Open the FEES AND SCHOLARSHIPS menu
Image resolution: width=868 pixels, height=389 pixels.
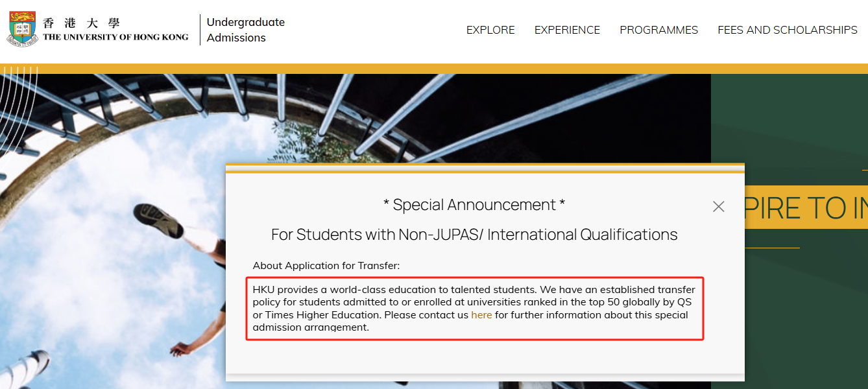788,30
